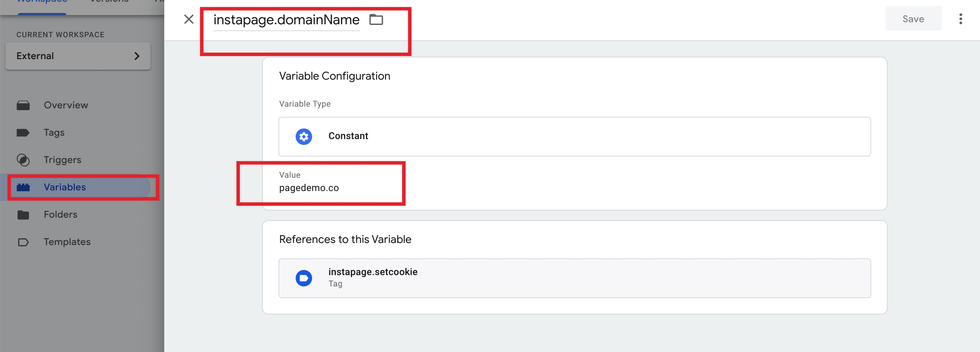Image resolution: width=980 pixels, height=352 pixels.
Task: Click the Overview briefcase icon
Action: (23, 105)
